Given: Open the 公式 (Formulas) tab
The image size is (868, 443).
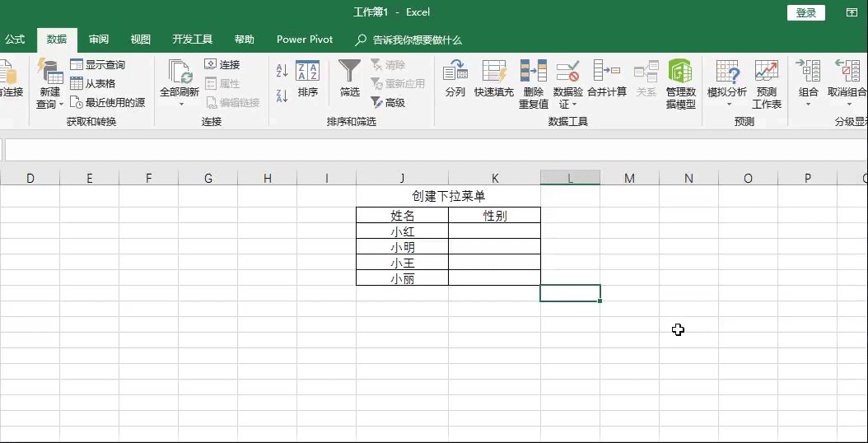Looking at the screenshot, I should 15,40.
